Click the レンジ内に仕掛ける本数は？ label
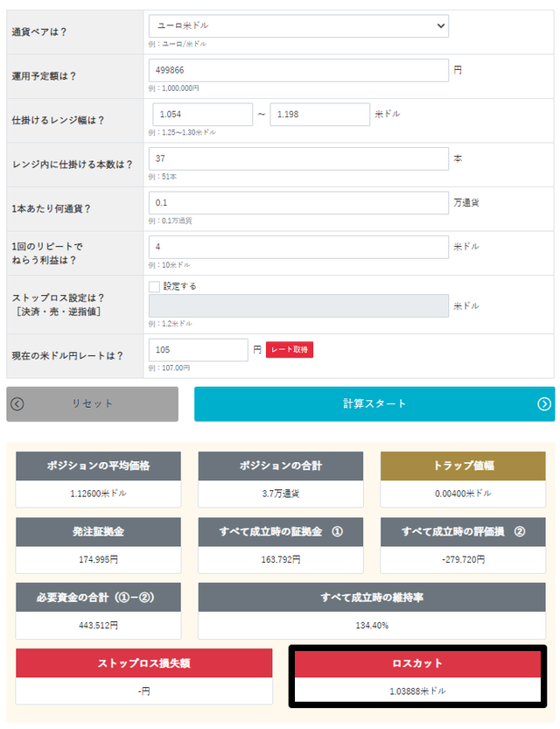Image resolution: width=560 pixels, height=729 pixels. point(72,165)
